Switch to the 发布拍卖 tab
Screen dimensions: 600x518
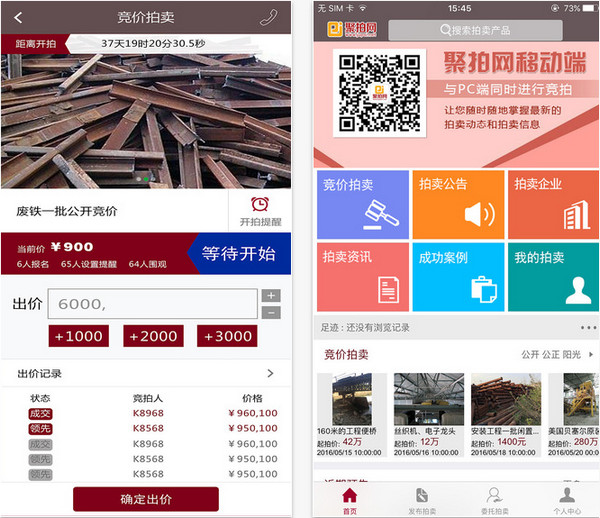point(422,501)
